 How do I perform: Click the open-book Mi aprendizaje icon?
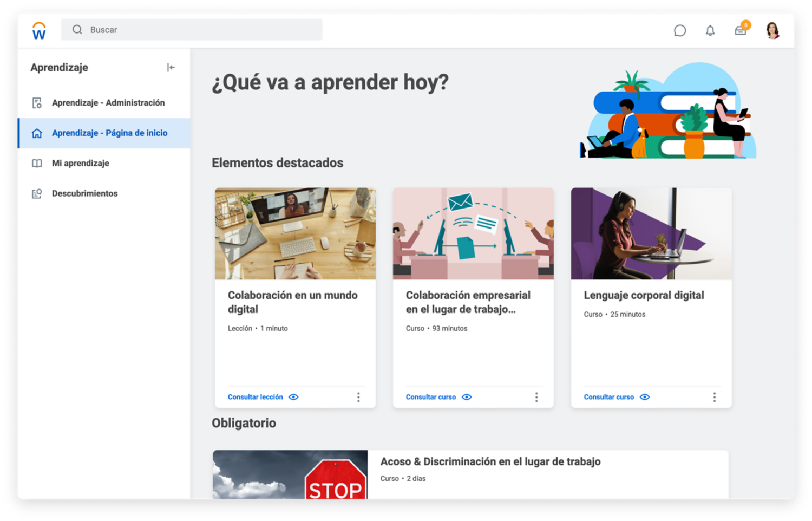pyautogui.click(x=37, y=163)
